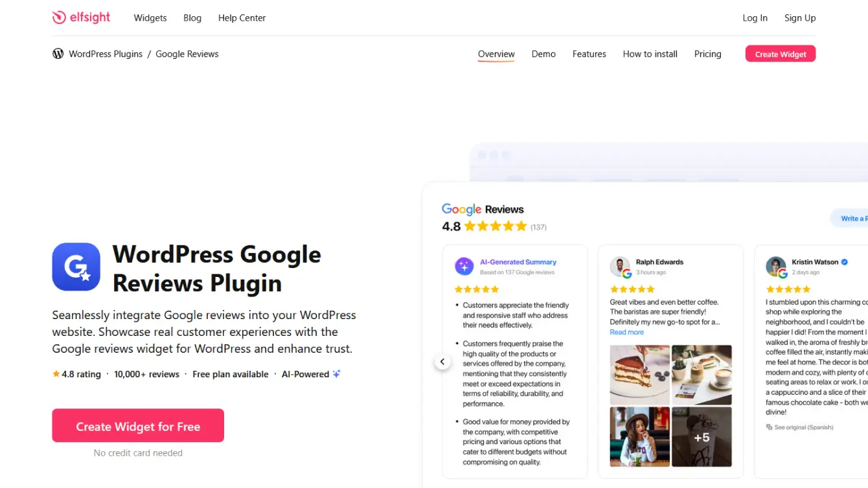The image size is (868, 488).
Task: Click the Elfsight logo
Action: 81,17
